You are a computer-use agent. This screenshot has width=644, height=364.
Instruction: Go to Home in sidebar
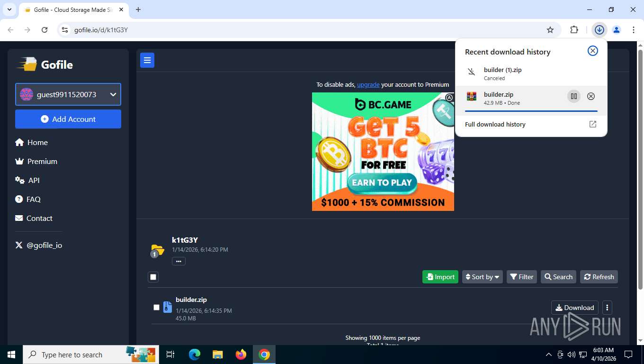[32, 142]
